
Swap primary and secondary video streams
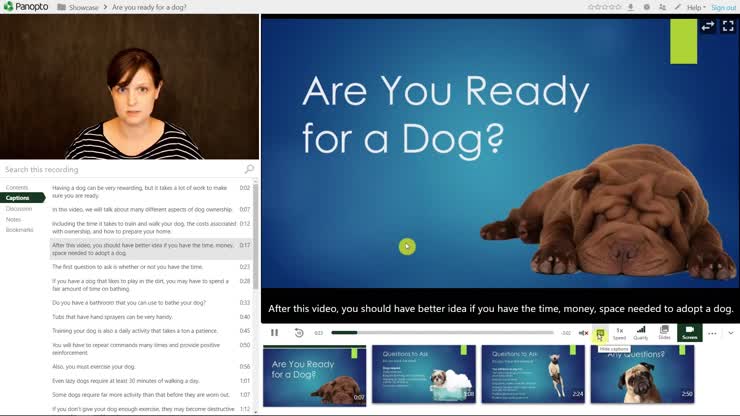[707, 26]
